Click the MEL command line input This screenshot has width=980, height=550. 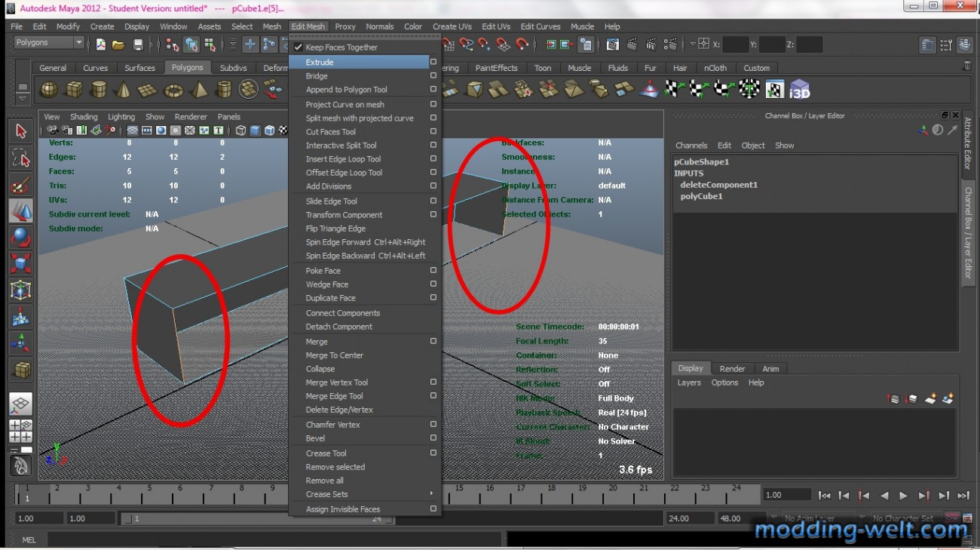click(x=273, y=539)
